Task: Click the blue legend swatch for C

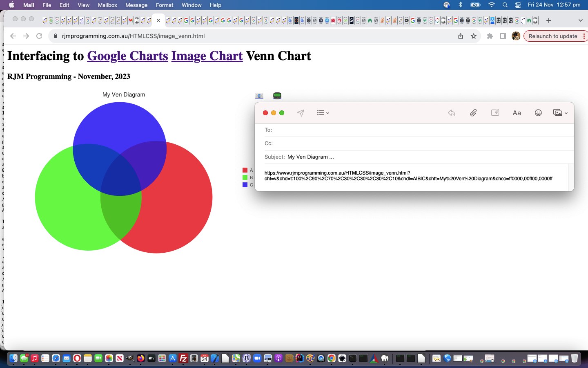Action: point(245,185)
